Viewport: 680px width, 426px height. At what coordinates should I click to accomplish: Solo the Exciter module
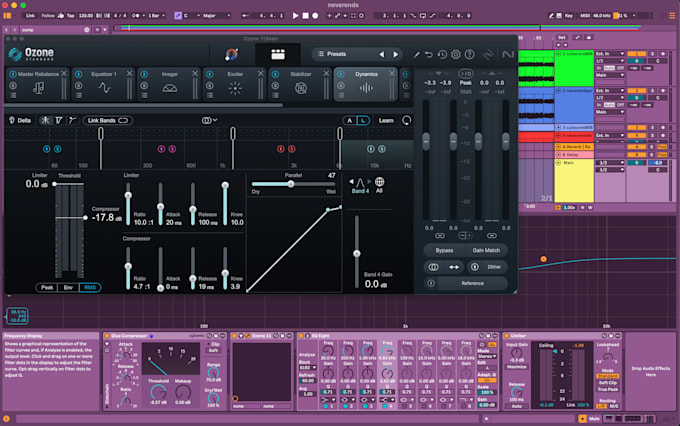point(209,85)
